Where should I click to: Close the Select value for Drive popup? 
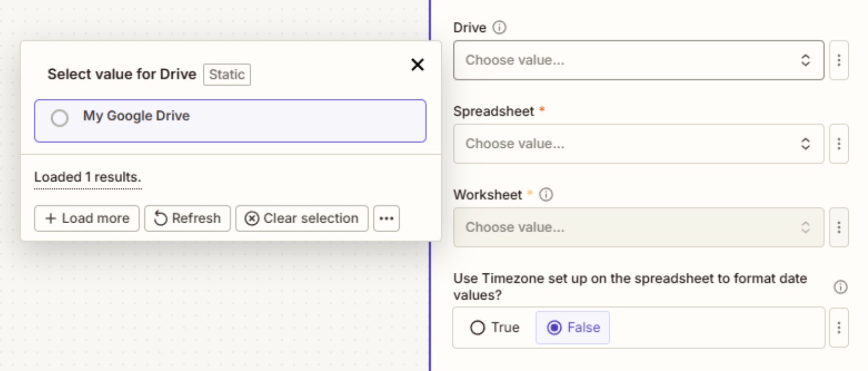coord(417,65)
